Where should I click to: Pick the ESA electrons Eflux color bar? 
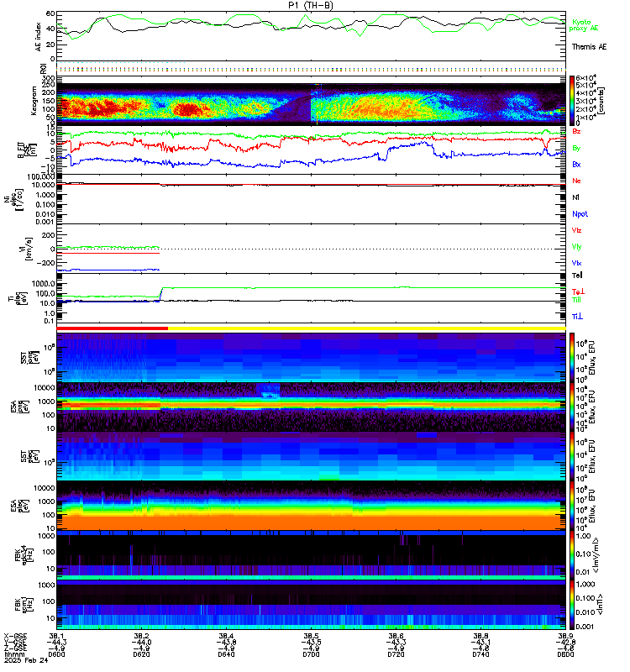coord(572,507)
